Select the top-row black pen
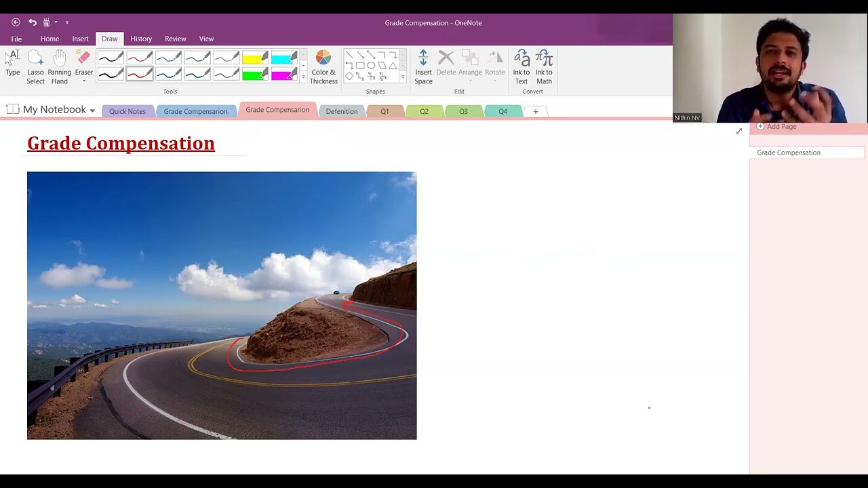Viewport: 868px width, 488px height. click(x=111, y=58)
